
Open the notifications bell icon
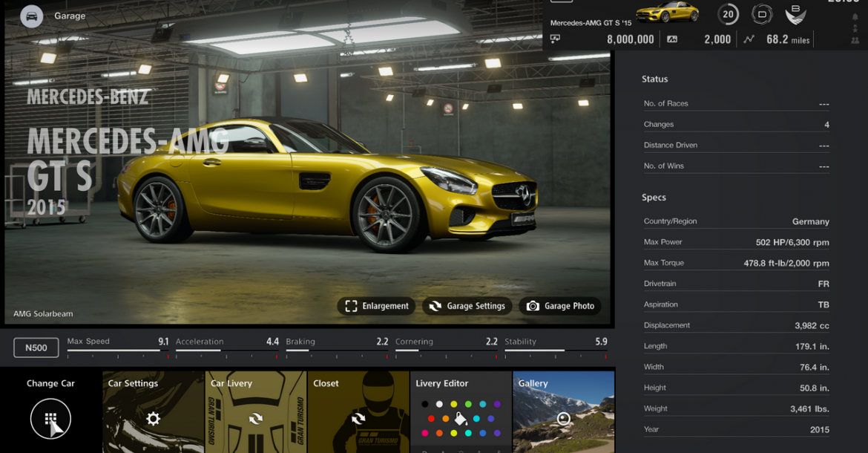click(x=855, y=18)
